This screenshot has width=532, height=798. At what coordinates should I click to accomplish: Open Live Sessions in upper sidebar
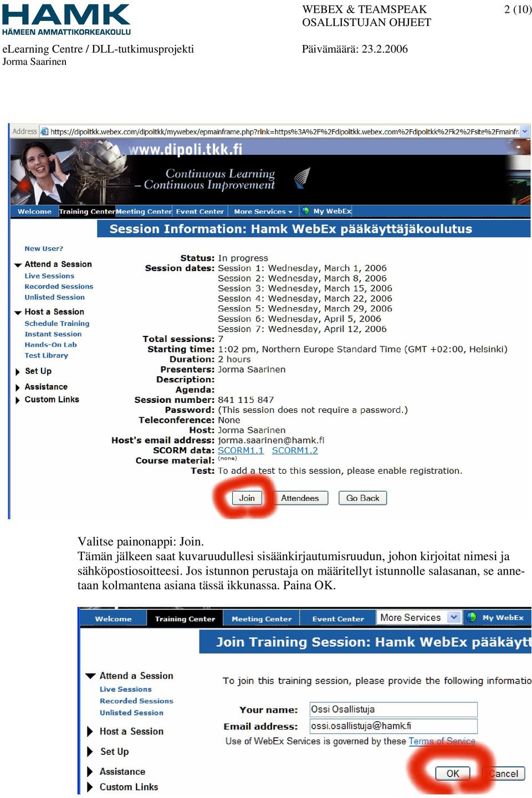49,276
